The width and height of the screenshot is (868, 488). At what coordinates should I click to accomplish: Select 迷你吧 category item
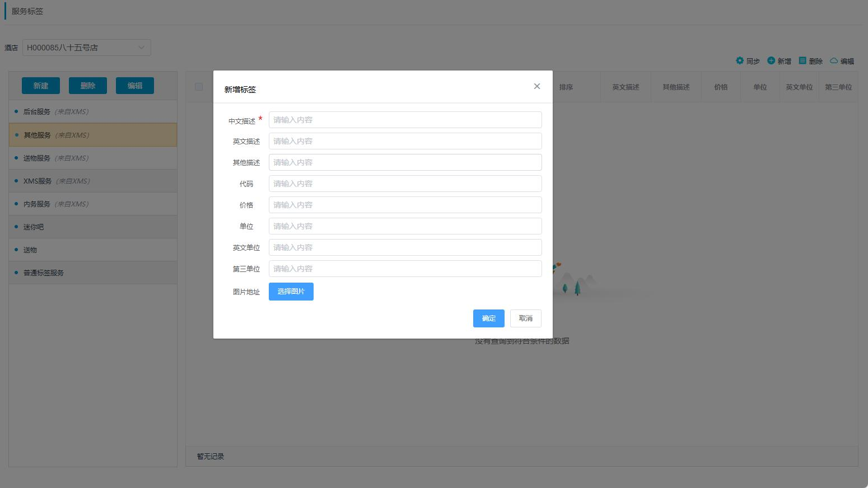tap(34, 227)
